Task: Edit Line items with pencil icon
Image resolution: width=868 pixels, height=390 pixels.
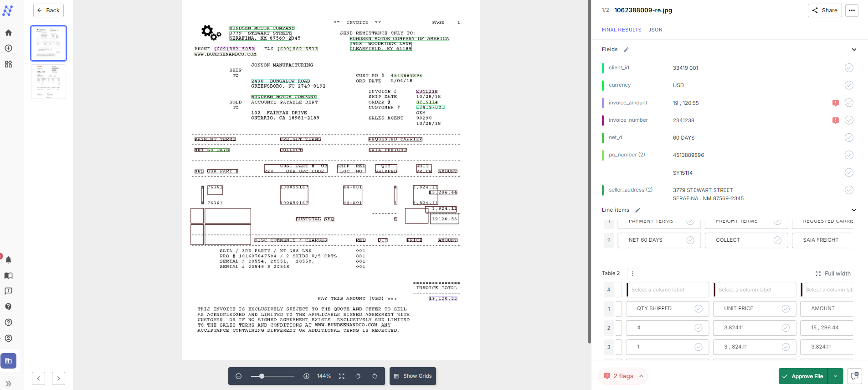Action: (637, 210)
